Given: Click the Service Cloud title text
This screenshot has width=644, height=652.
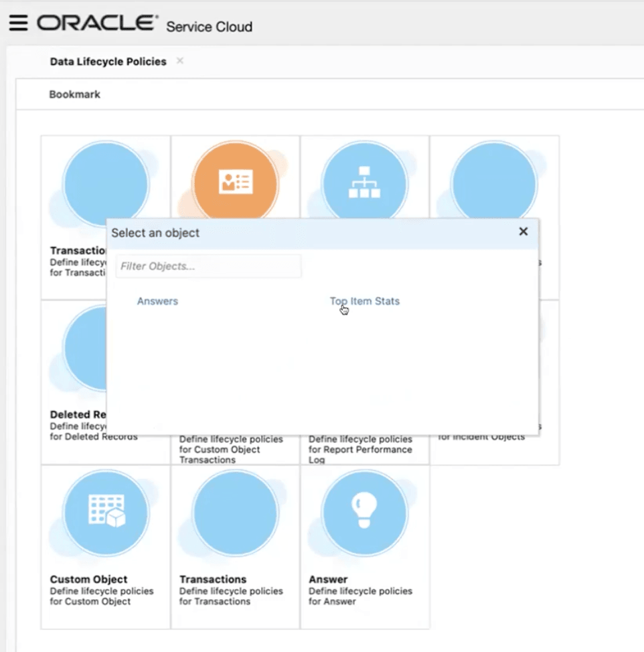Looking at the screenshot, I should pyautogui.click(x=209, y=27).
